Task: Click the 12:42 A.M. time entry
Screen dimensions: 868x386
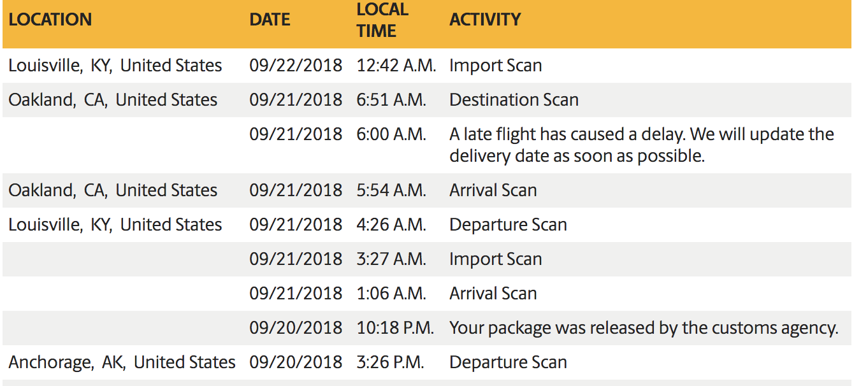Action: (396, 66)
